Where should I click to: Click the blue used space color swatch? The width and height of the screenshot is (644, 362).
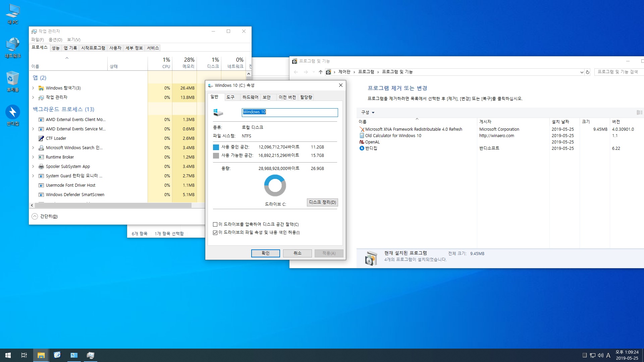[x=216, y=147]
